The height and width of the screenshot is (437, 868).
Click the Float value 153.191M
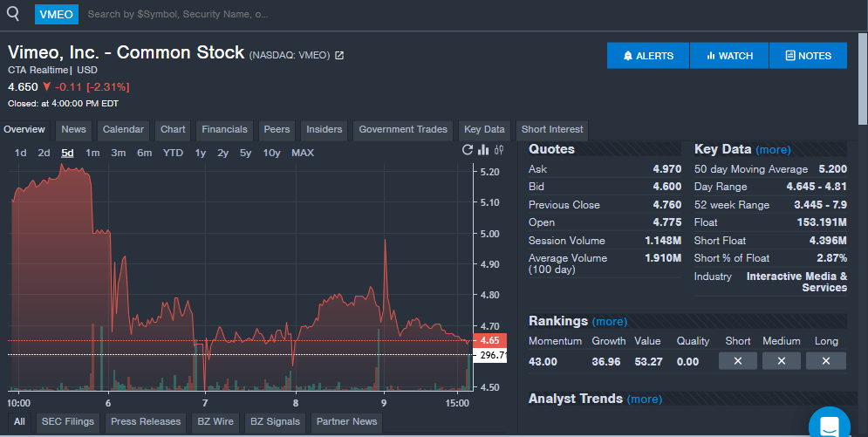822,222
